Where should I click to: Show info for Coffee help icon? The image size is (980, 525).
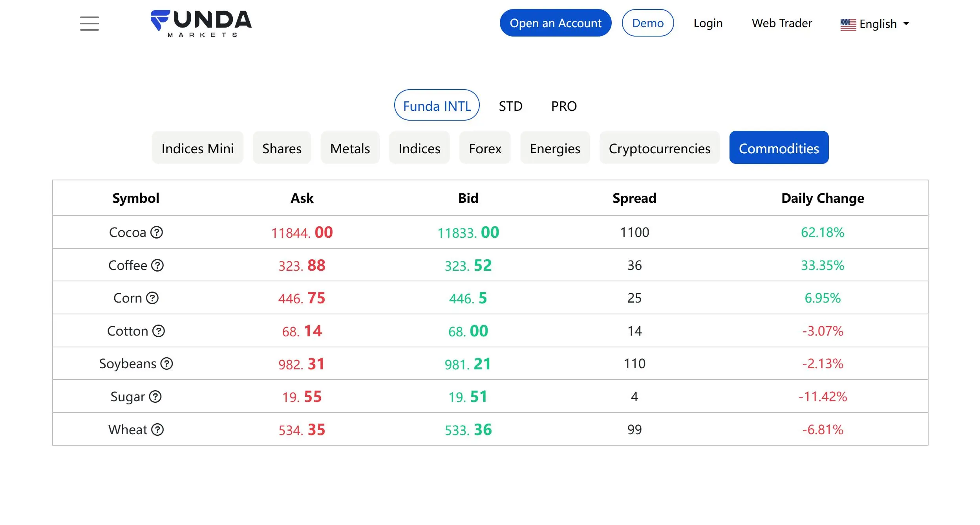click(157, 265)
